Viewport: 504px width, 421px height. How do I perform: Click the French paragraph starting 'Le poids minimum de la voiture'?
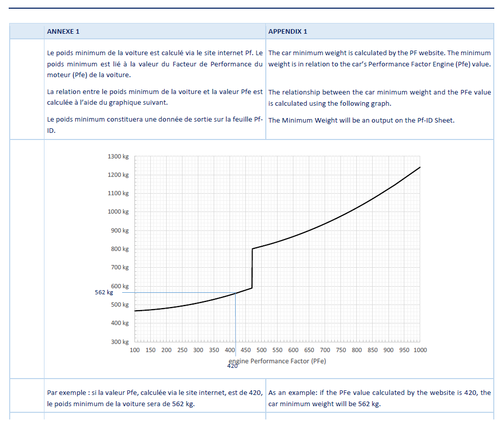(x=154, y=64)
